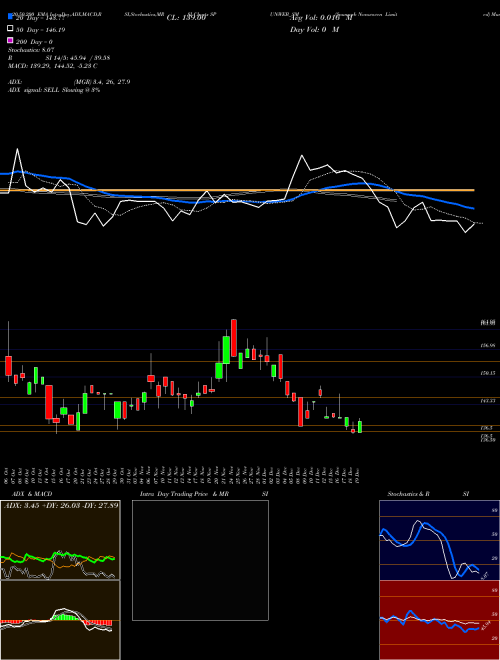Click the 'ADX: 3.45 +DY: 26.03 -DY: 27.89' header
This screenshot has width=500, height=660.
tap(61, 505)
